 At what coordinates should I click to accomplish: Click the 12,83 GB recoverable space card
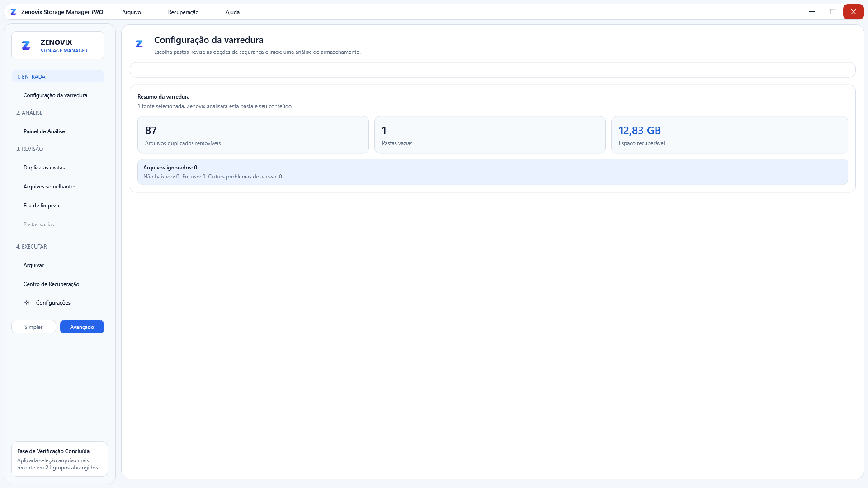pos(729,135)
